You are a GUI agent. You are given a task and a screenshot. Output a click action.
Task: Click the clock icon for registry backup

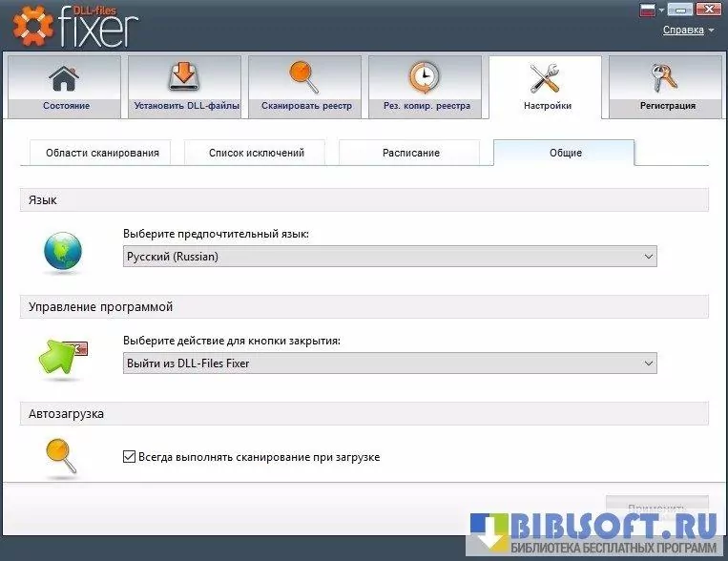pos(425,77)
